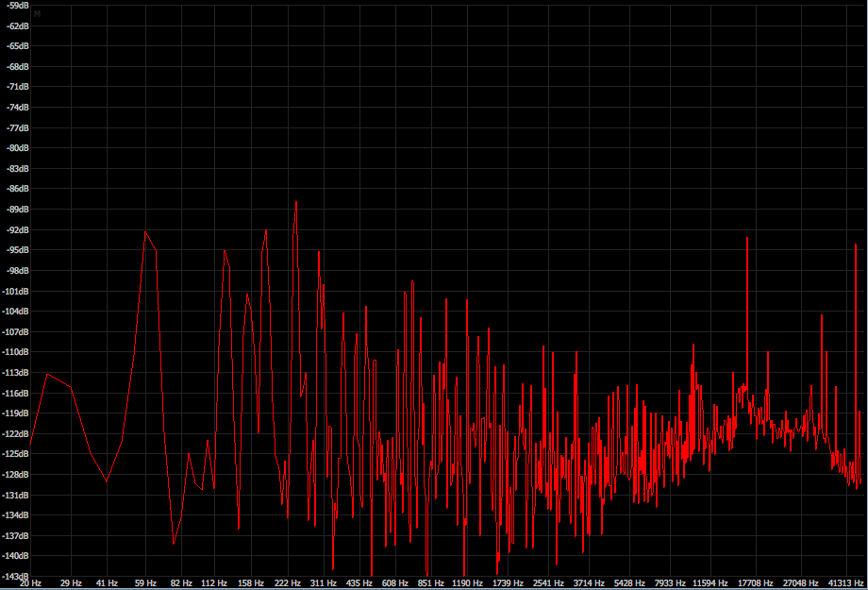The image size is (868, 590).
Task: Click the 1739 Hz frequency label
Action: [508, 582]
